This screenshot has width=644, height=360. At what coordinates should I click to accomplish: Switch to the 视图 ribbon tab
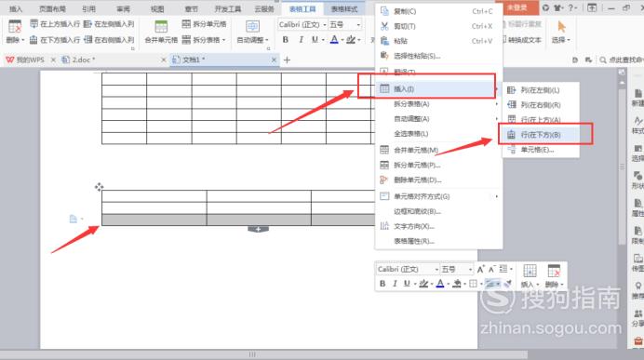coord(157,8)
